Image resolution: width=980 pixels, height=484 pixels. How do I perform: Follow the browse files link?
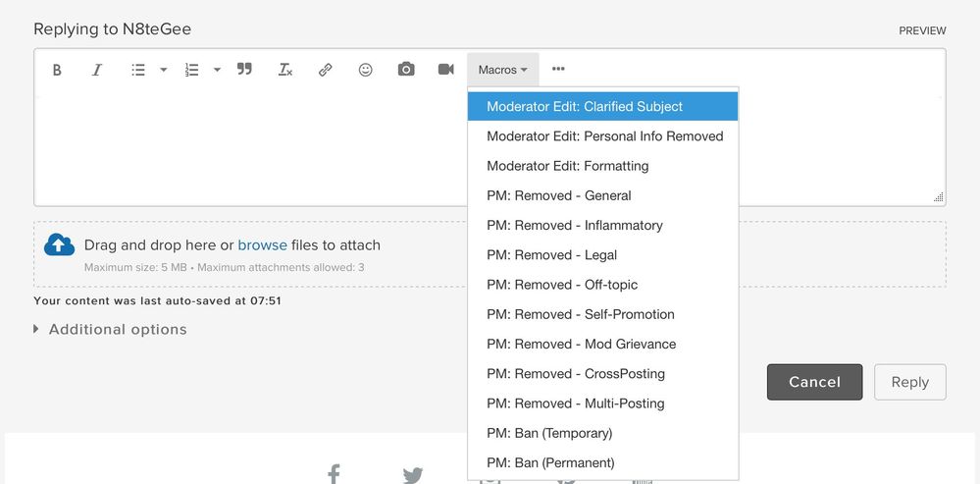point(263,245)
